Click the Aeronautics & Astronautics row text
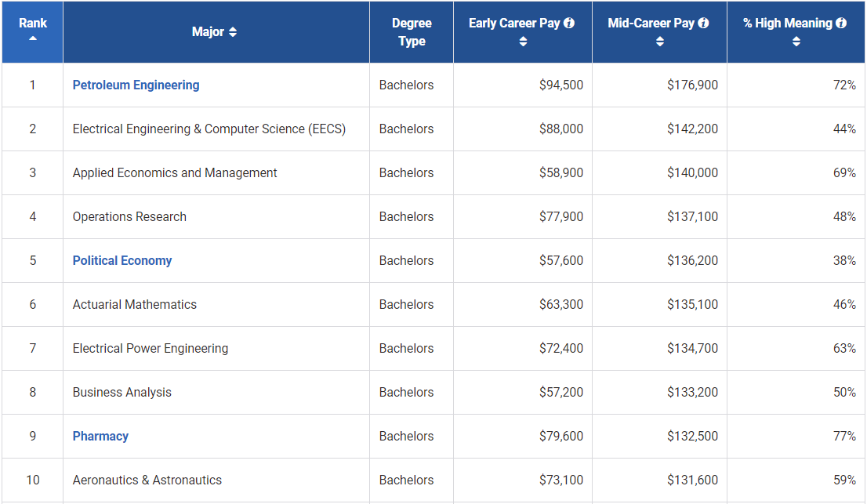This screenshot has height=504, width=867. 147,480
